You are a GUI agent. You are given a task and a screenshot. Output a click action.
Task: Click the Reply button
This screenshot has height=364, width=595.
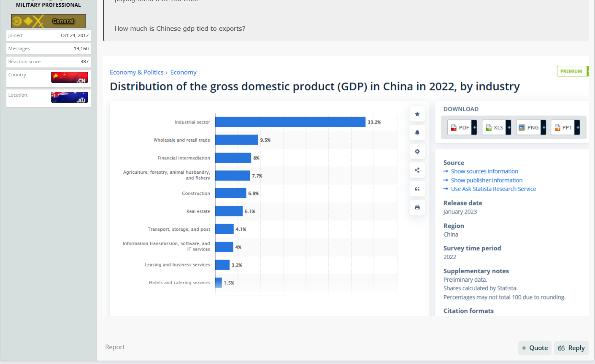(571, 348)
